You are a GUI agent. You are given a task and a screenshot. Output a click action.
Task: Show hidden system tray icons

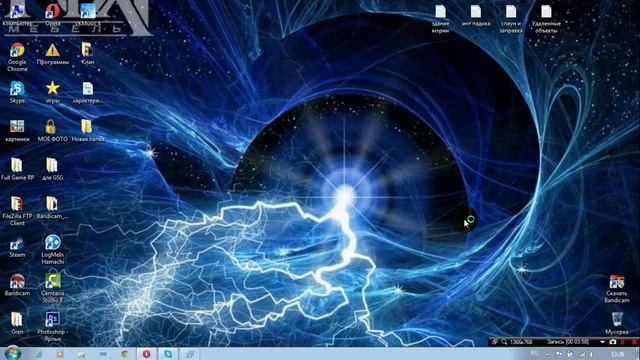(547, 354)
